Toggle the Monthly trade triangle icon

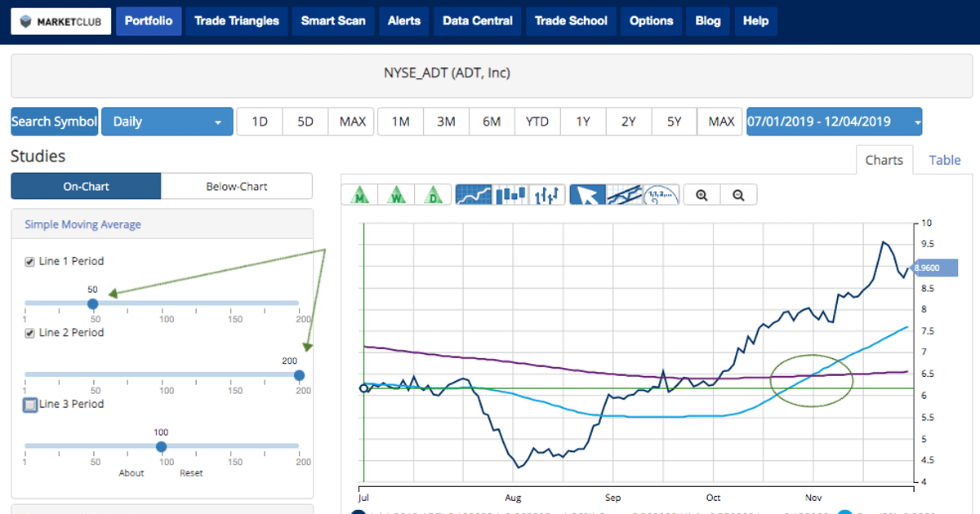tap(360, 194)
